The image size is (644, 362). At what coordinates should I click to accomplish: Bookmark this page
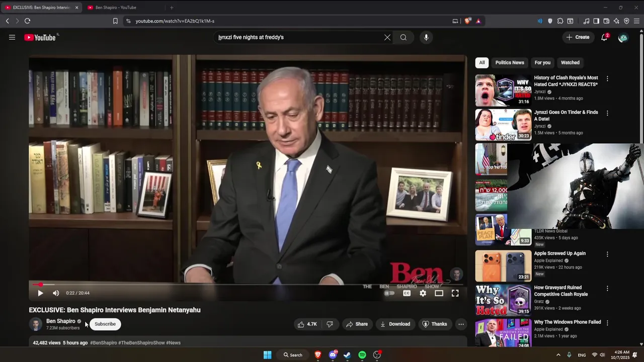click(115, 21)
